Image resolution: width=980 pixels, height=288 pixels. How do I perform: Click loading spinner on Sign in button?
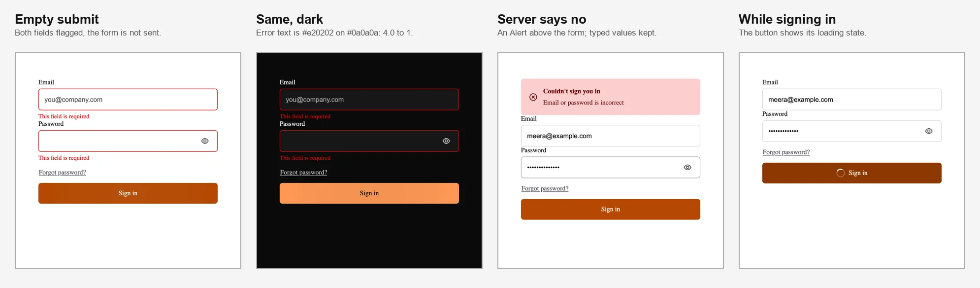(x=841, y=173)
